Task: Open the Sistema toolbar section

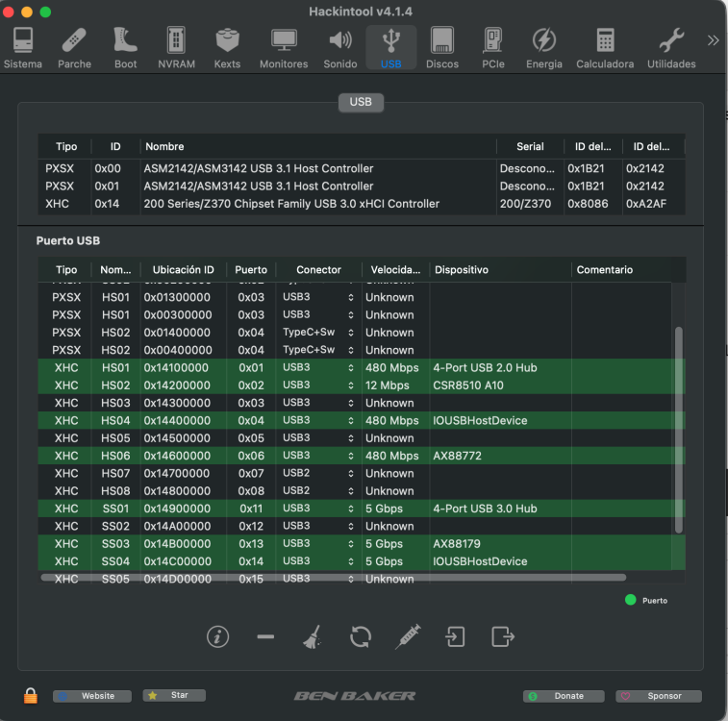Action: pyautogui.click(x=22, y=48)
